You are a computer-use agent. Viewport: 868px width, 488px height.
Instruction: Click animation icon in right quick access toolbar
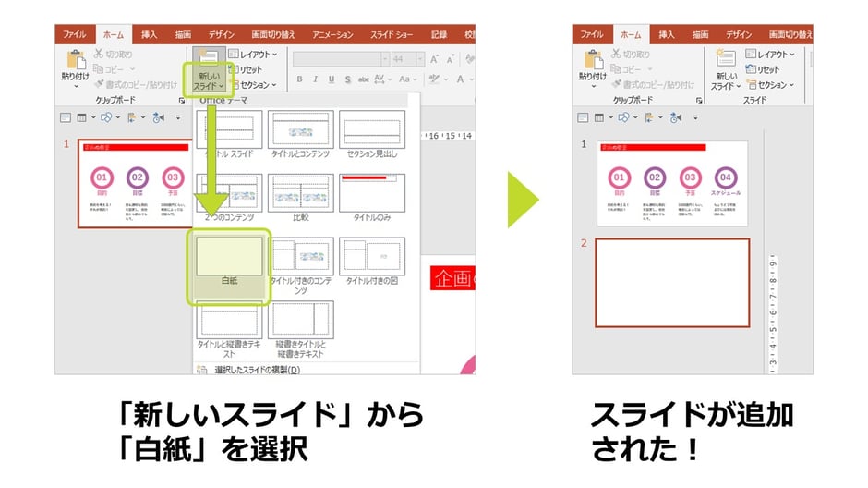coord(676,117)
